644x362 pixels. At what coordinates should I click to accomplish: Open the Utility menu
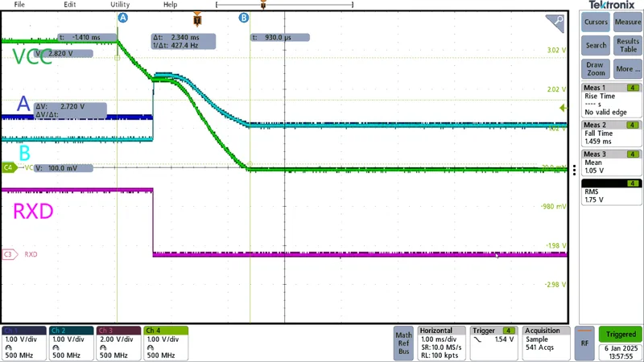pyautogui.click(x=120, y=5)
